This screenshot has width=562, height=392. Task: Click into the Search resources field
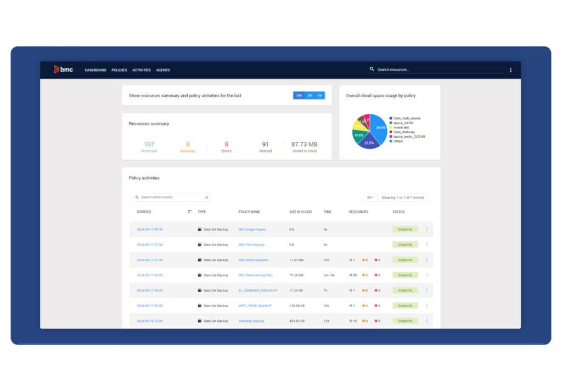point(439,70)
